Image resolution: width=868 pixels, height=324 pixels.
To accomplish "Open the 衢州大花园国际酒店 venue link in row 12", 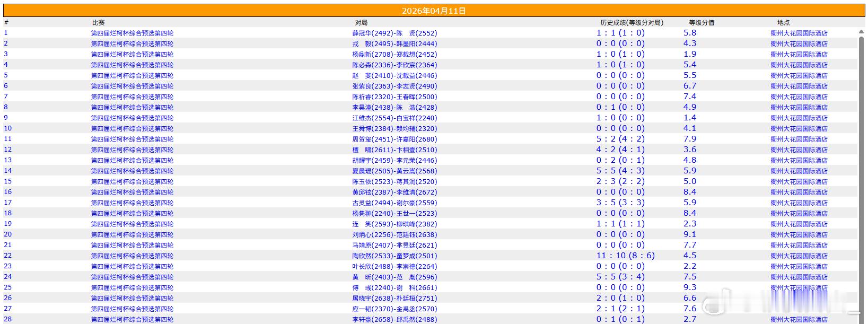I will coord(799,150).
